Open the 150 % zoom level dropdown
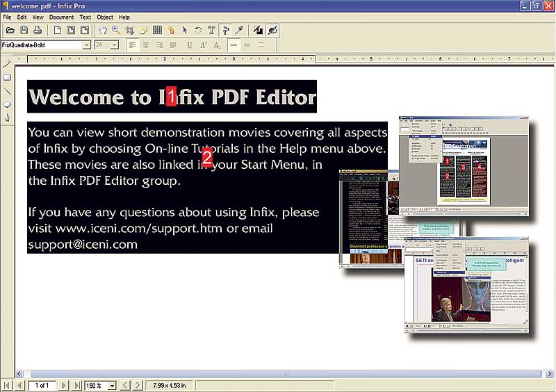The image size is (556, 392). [x=112, y=386]
